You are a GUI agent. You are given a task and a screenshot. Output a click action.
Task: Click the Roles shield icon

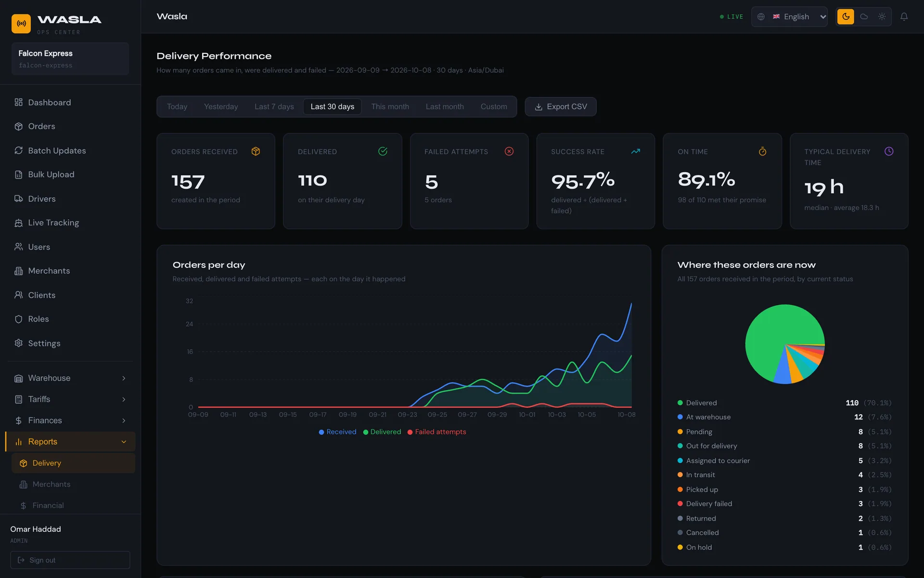click(x=19, y=319)
